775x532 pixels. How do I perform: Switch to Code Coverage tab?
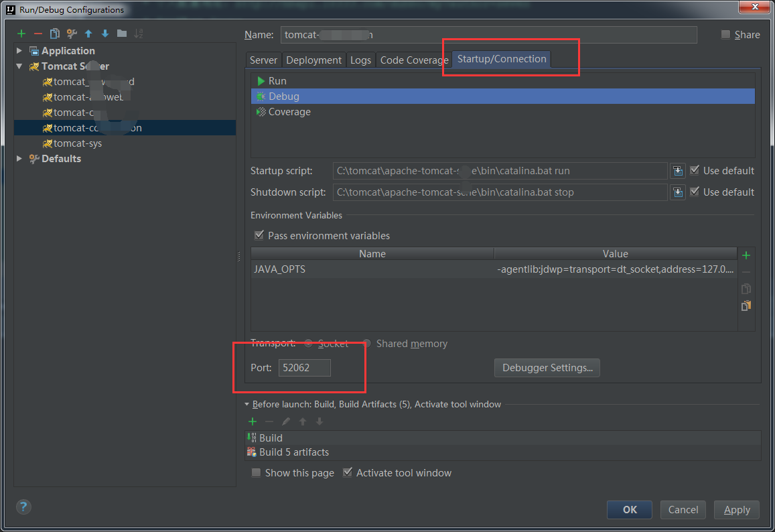click(x=414, y=60)
